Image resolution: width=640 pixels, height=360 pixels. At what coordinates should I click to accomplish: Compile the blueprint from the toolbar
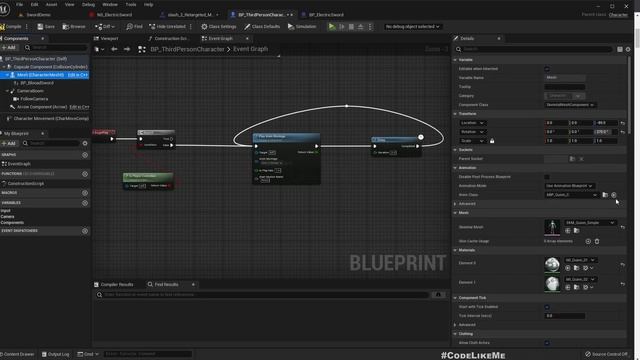click(11, 27)
